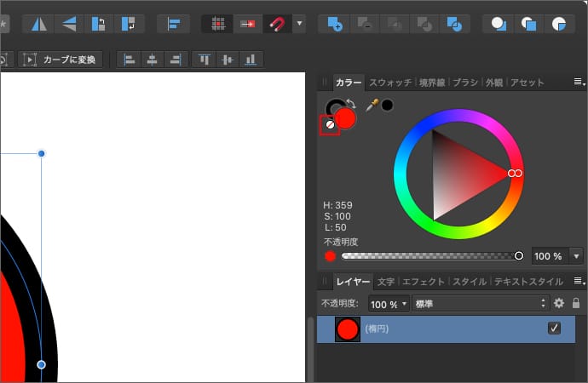The image size is (588, 383).
Task: Click the Add boolean operation icon
Action: tap(334, 24)
